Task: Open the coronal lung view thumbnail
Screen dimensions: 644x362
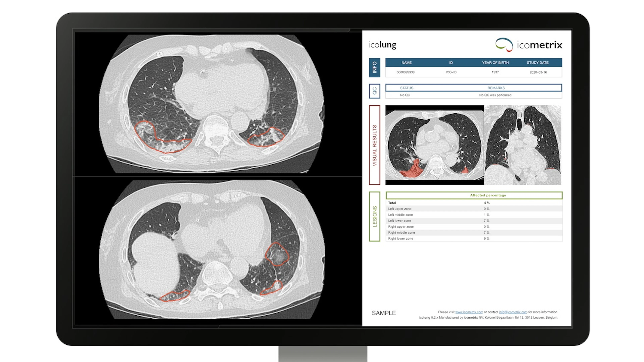Action: click(523, 145)
